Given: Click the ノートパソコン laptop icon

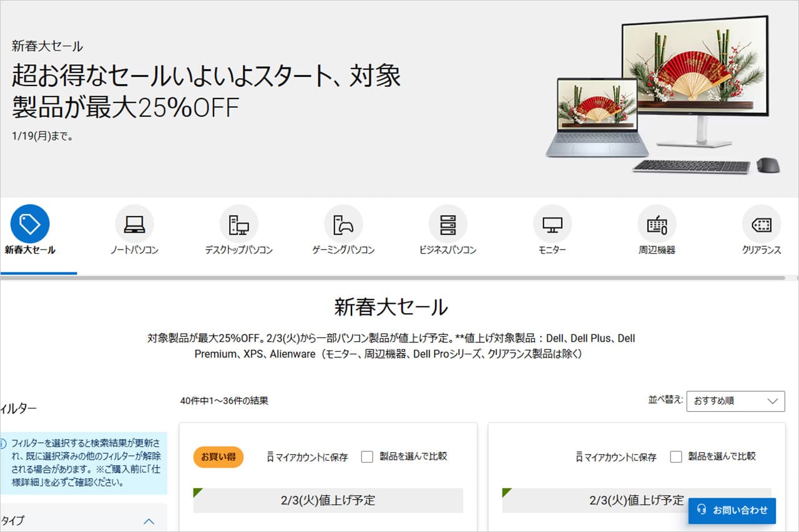Looking at the screenshot, I should tap(135, 224).
